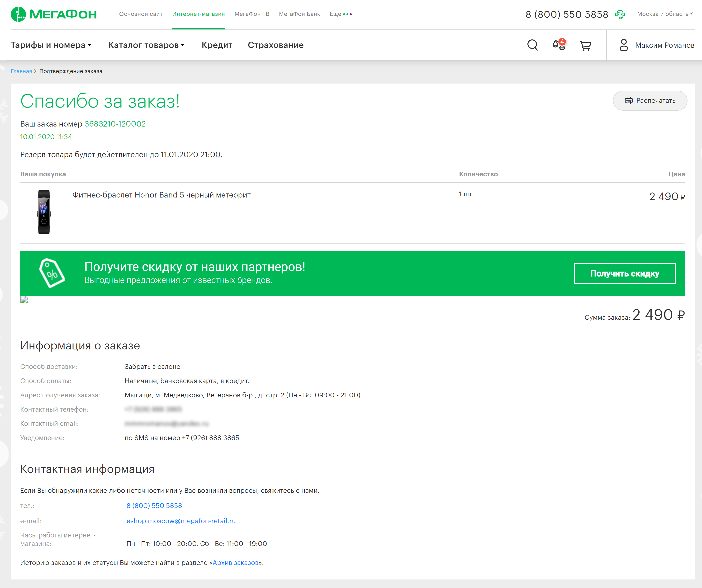Click the header phone number 8 (800) 550 5858
Screen dimensions: 702x588
click(x=567, y=14)
